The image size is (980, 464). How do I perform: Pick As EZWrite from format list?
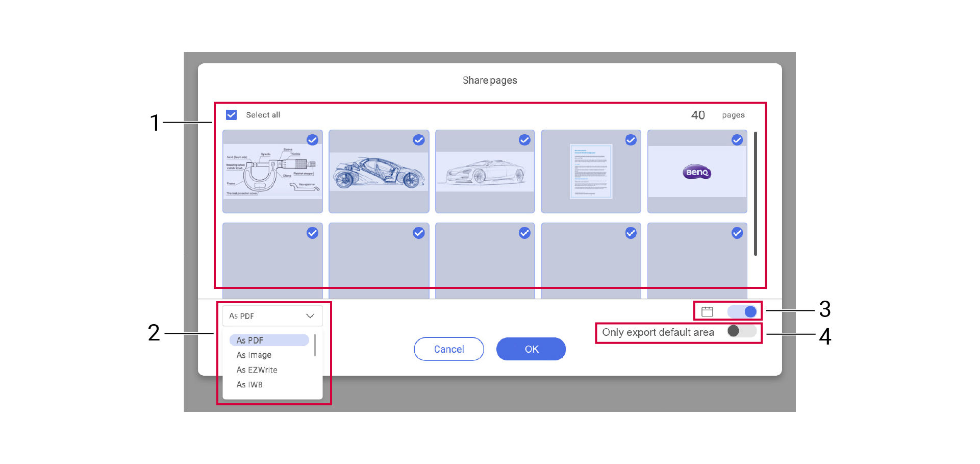[x=257, y=370]
